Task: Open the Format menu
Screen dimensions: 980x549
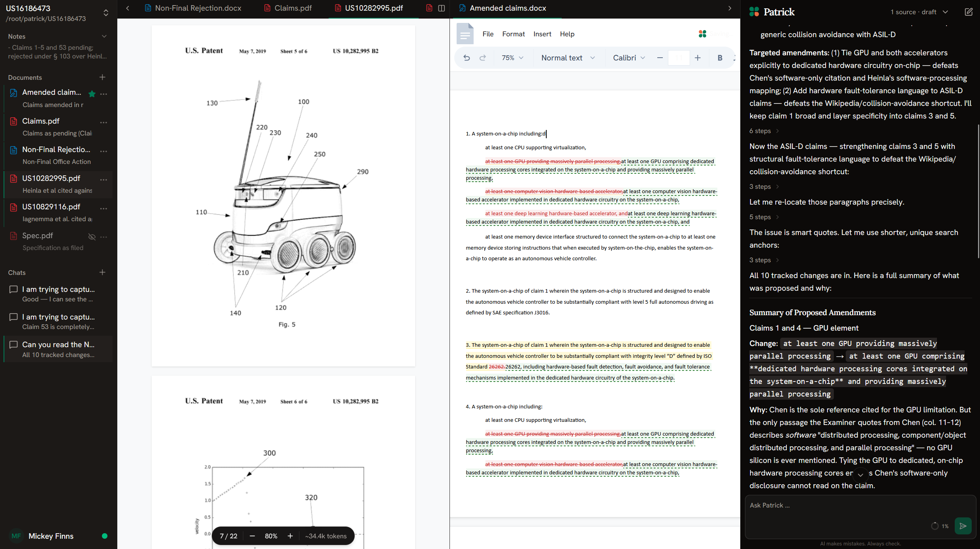Action: coord(514,34)
